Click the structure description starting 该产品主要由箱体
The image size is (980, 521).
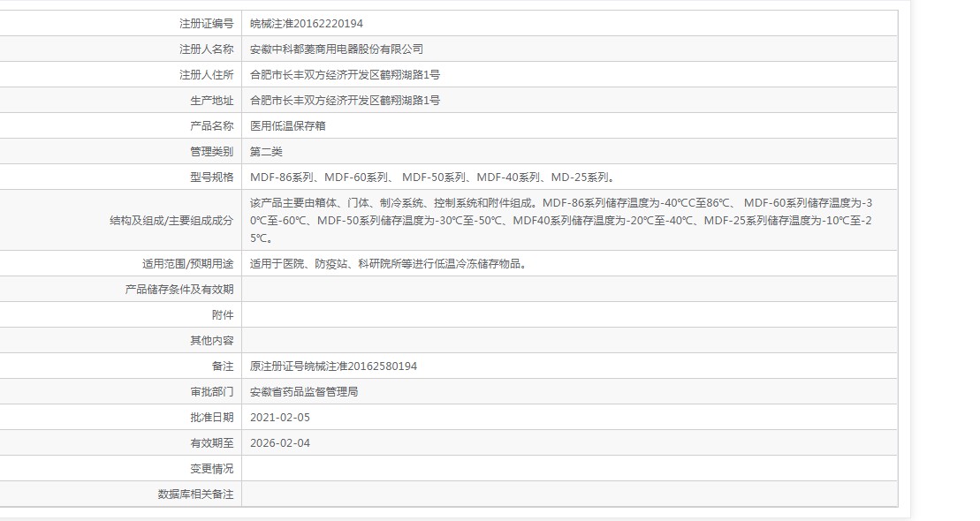(561, 221)
